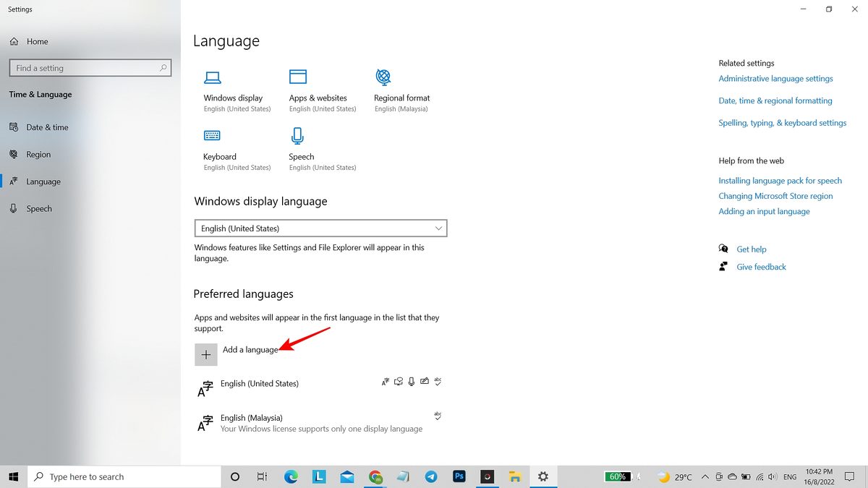Image resolution: width=868 pixels, height=488 pixels.
Task: Select English (United States) in preferred languages
Action: click(320, 388)
